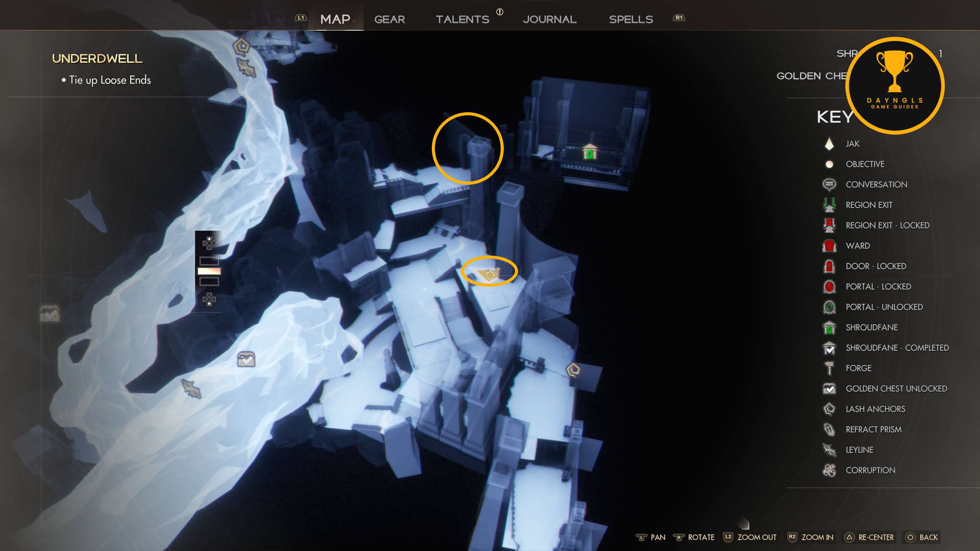This screenshot has width=980, height=551.
Task: Select the Golden Chest Unlocked icon on the river
Action: tap(246, 359)
